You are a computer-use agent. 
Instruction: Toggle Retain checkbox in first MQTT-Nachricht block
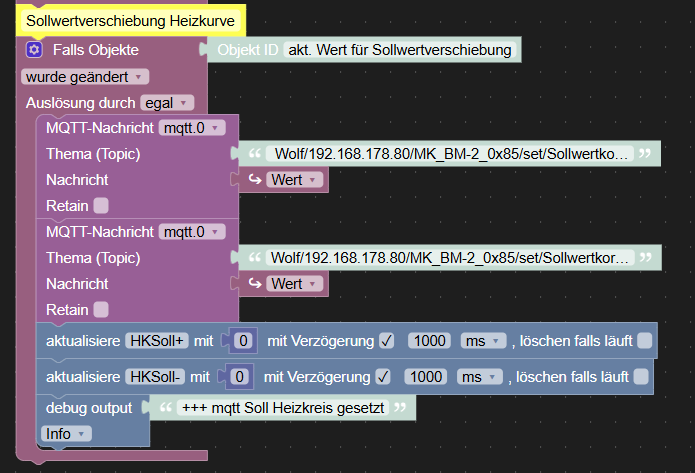click(x=101, y=206)
